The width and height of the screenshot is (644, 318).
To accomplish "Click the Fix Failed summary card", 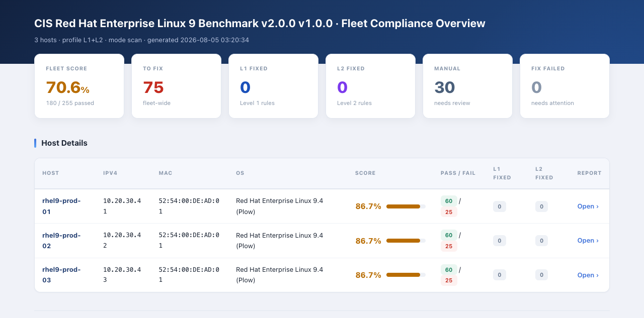I will (x=565, y=86).
